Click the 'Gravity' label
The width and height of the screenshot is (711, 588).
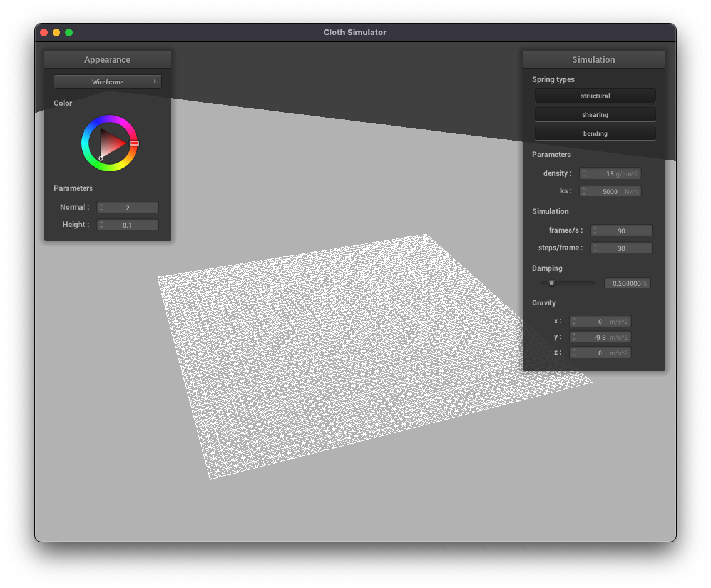tap(544, 303)
